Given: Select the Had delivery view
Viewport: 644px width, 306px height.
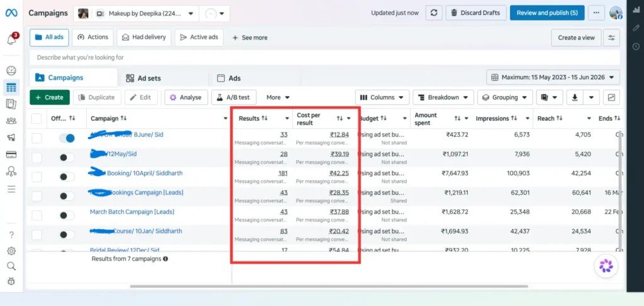Looking at the screenshot, I should 144,37.
